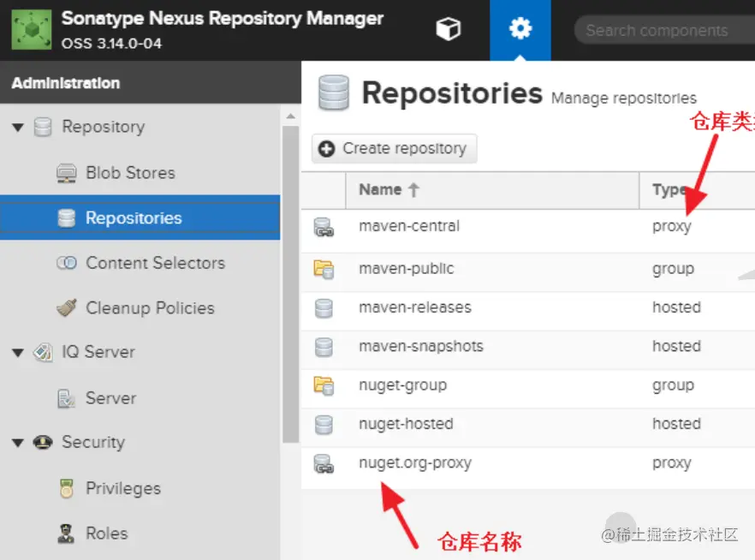Click the Repositories sidebar icon
This screenshot has width=755, height=560.
(67, 218)
